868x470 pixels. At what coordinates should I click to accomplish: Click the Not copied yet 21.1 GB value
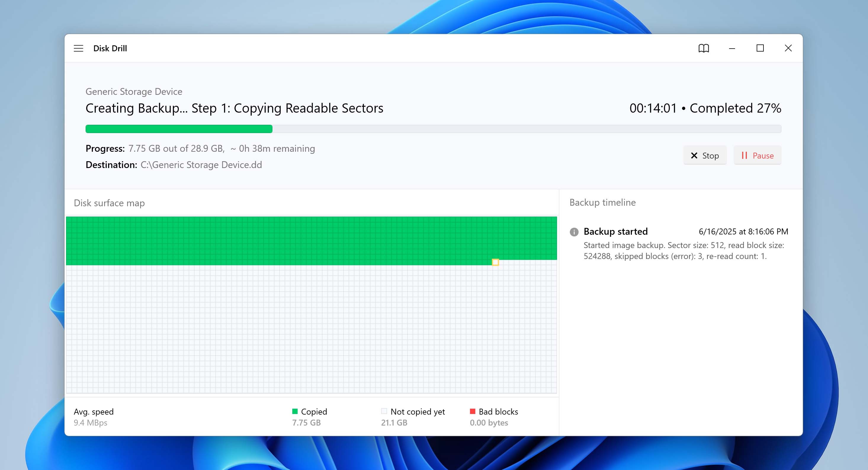pos(394,423)
